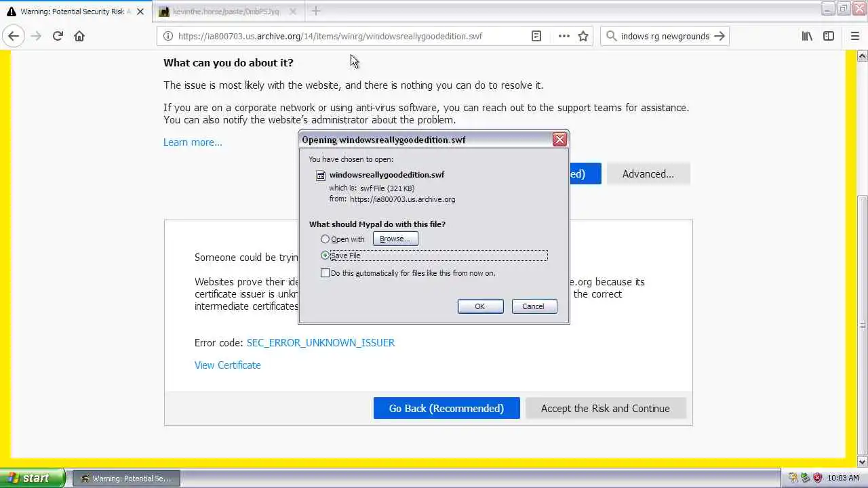The width and height of the screenshot is (868, 488).
Task: Submit search with the arrow button
Action: [x=719, y=36]
